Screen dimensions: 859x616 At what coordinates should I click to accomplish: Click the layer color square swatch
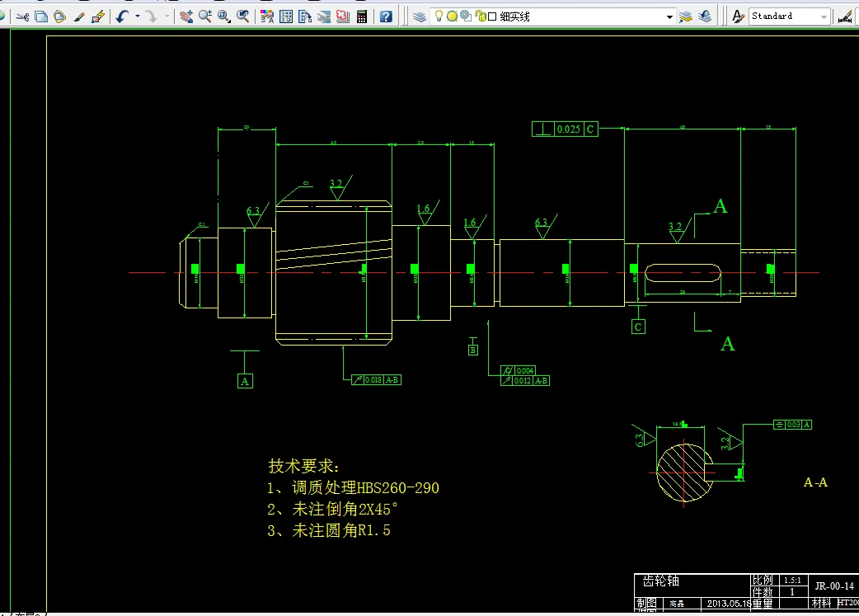tap(492, 16)
